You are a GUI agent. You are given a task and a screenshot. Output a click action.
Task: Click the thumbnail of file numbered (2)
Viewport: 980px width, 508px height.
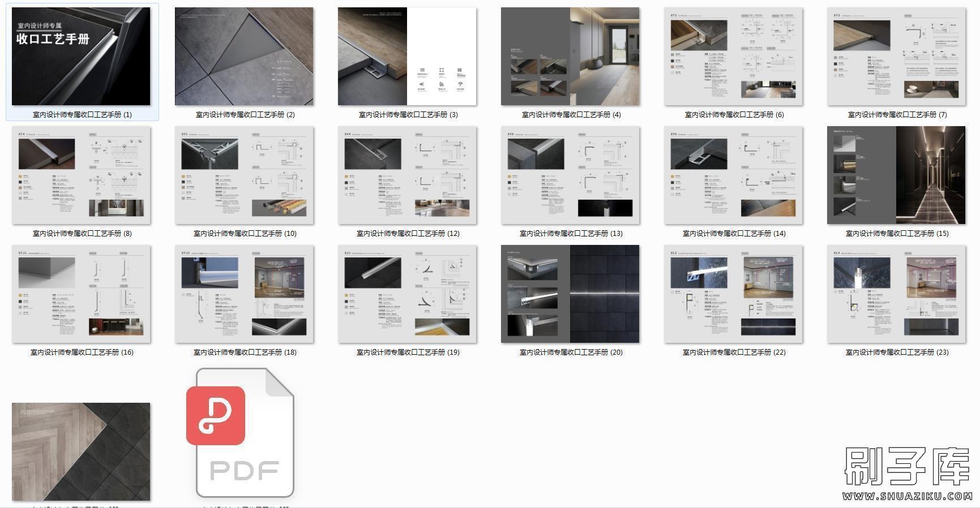244,57
